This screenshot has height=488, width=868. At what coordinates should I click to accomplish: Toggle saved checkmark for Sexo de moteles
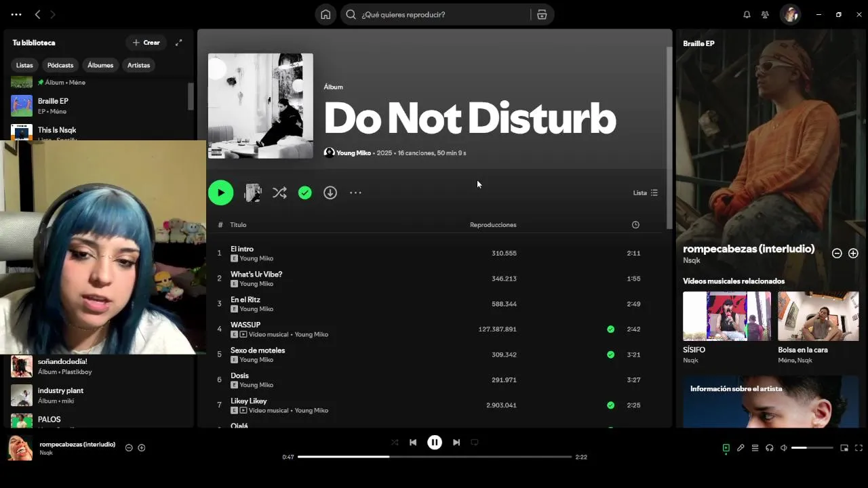(610, 354)
